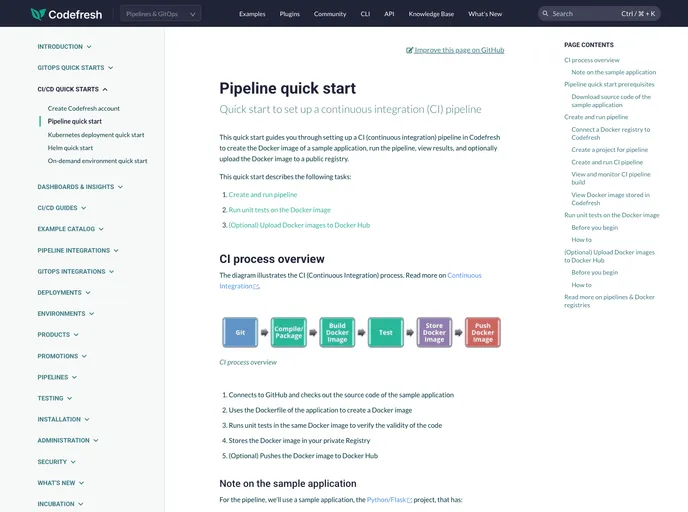Screen dimensions: 688x512
Task: Open What's New in top navigation
Action: (x=485, y=14)
